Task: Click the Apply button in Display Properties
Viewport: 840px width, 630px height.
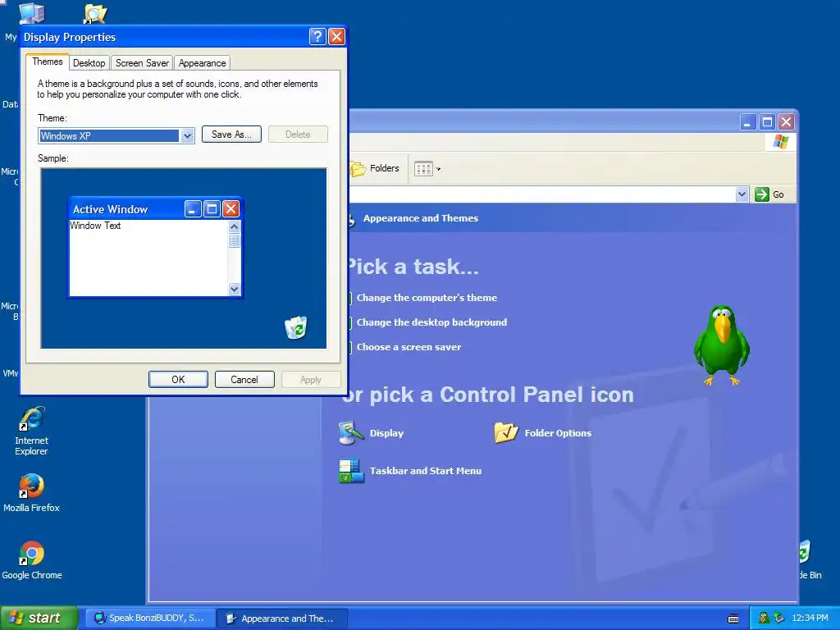Action: point(311,379)
